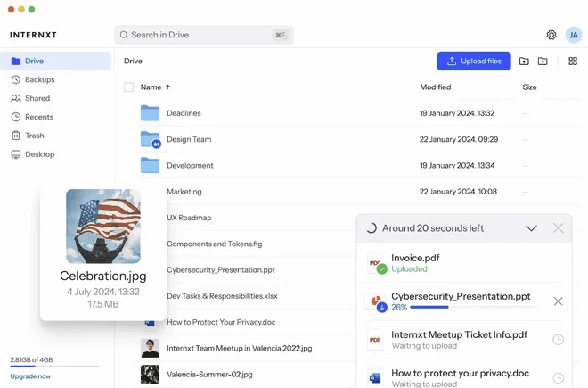588x388 pixels.
Task: Click the Size column header
Action: pos(529,87)
